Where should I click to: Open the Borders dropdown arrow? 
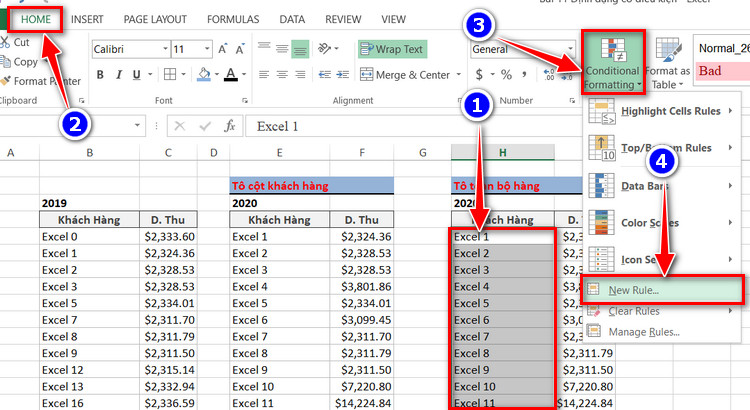(183, 75)
